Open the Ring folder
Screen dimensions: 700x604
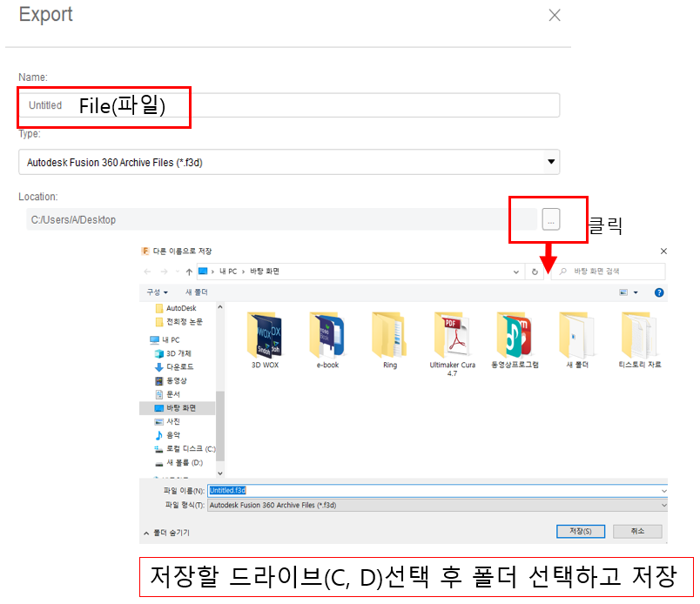[x=390, y=340]
